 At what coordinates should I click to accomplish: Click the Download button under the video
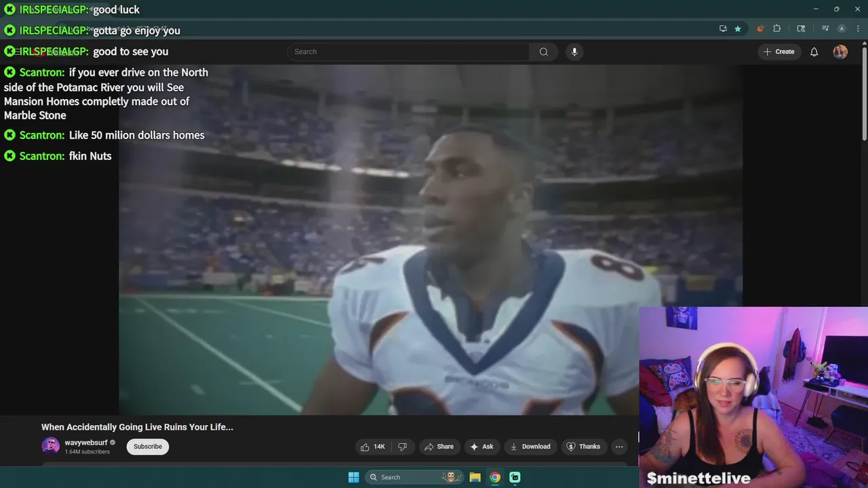coord(530,447)
